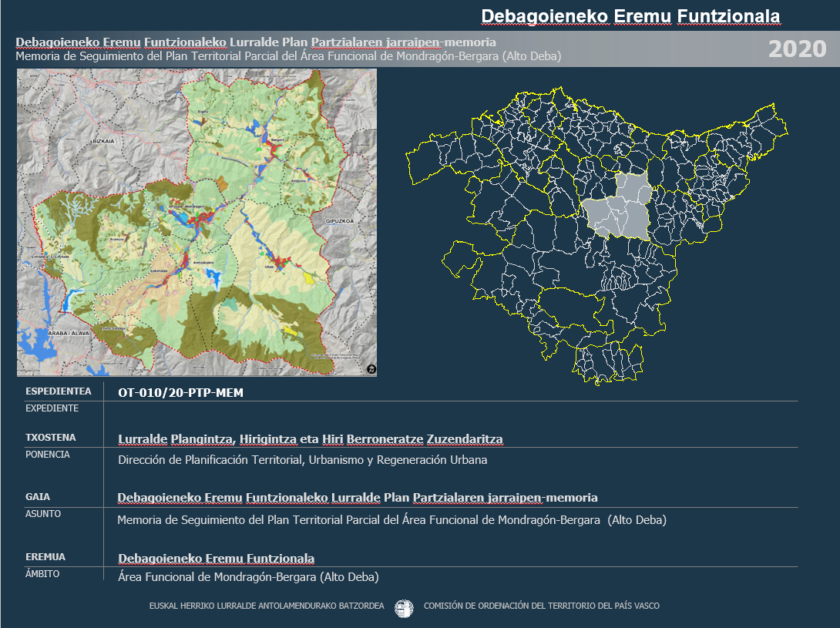The height and width of the screenshot is (628, 840).
Task: Click the 2020 year label
Action: (x=797, y=49)
